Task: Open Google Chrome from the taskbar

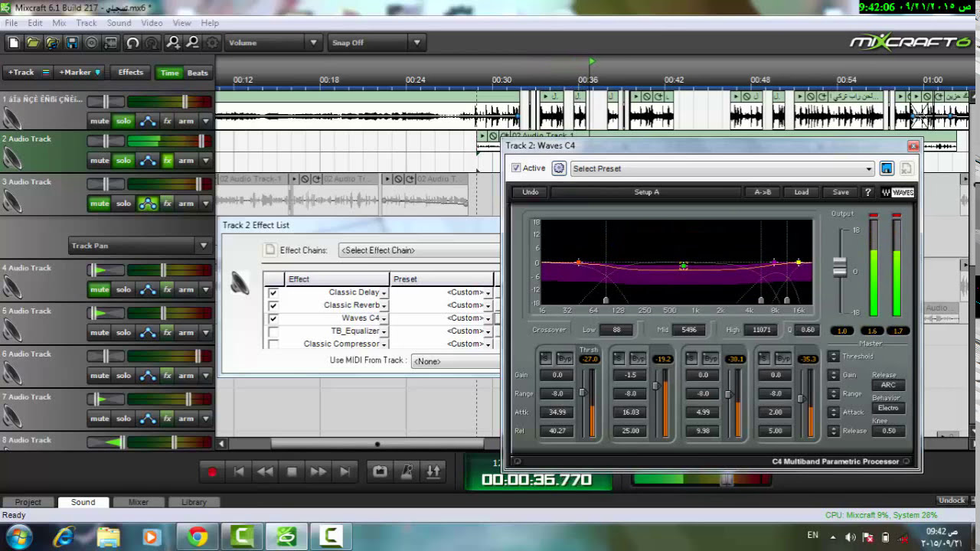Action: (198, 537)
